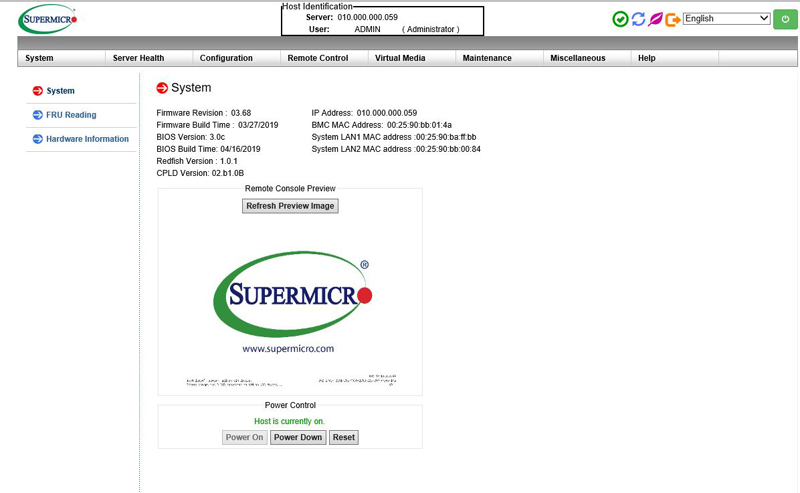The image size is (800, 493).
Task: Select System link in the sidebar
Action: pyautogui.click(x=60, y=91)
